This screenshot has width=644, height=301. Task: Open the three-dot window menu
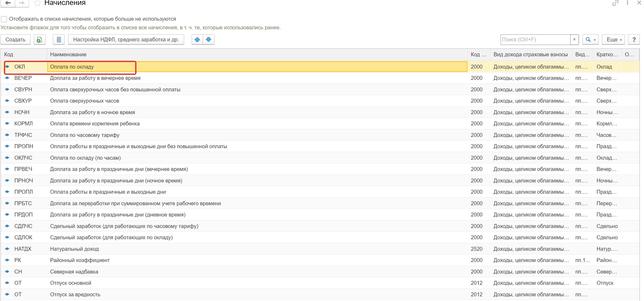pyautogui.click(x=628, y=3)
